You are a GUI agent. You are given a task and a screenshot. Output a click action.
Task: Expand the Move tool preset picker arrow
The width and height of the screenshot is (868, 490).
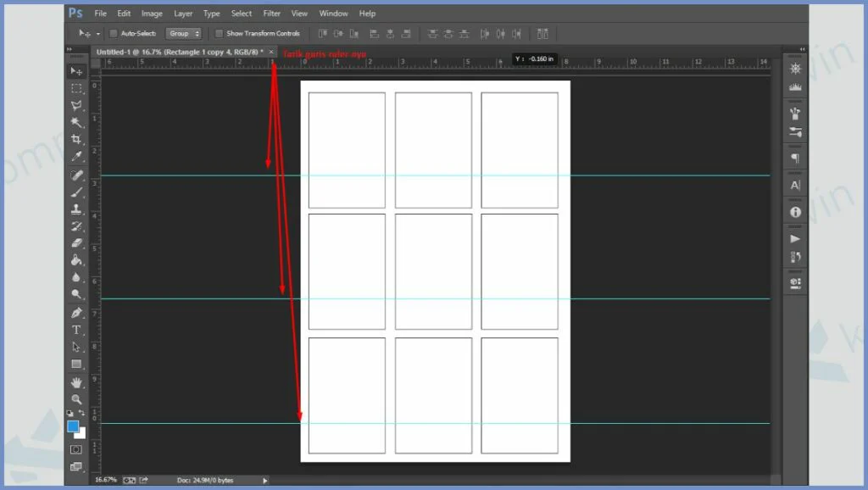tap(98, 34)
